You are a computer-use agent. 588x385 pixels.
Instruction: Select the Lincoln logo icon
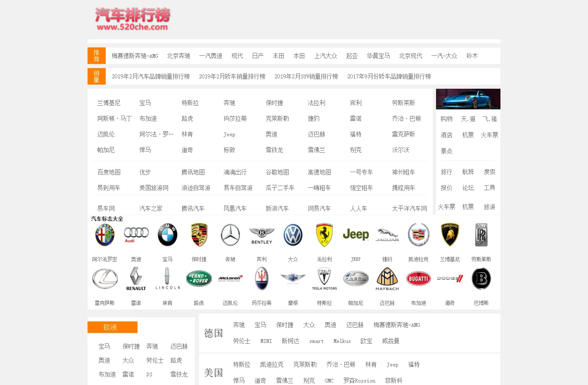pyautogui.click(x=168, y=279)
